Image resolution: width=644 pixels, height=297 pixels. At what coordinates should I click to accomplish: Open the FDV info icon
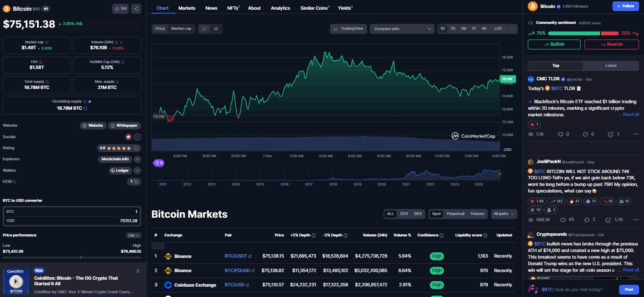pyautogui.click(x=41, y=62)
